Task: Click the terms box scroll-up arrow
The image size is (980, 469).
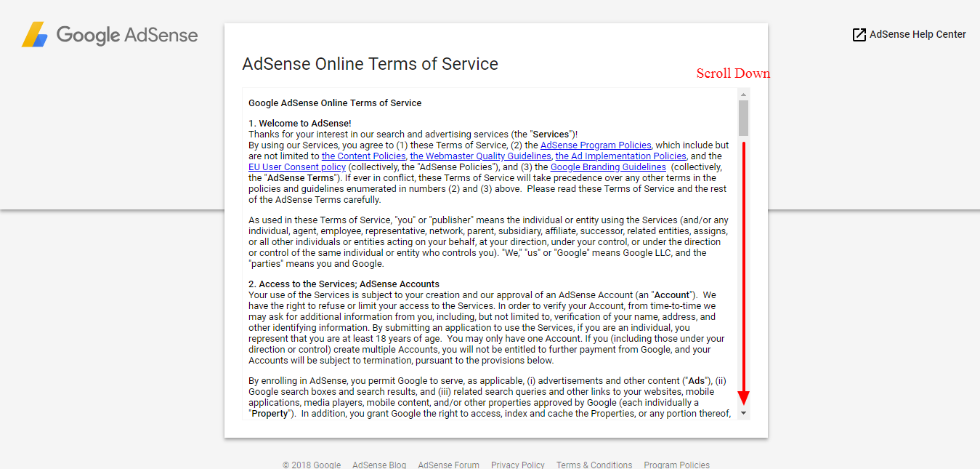Action: (x=743, y=94)
